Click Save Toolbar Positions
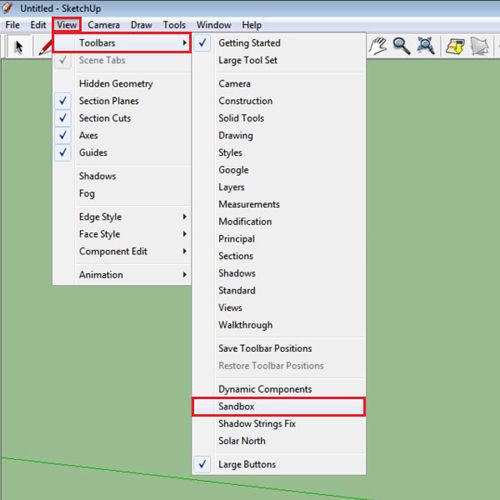This screenshot has height=500, width=500. (x=279, y=348)
